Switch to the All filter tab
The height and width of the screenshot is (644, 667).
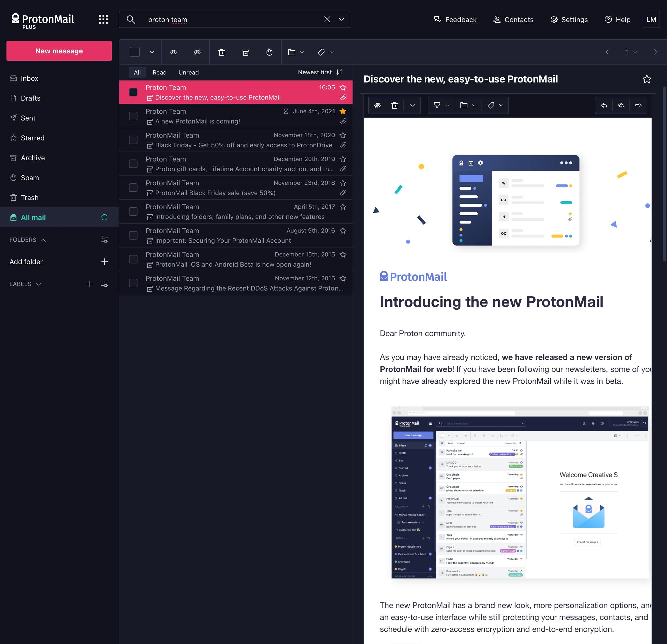(x=137, y=72)
